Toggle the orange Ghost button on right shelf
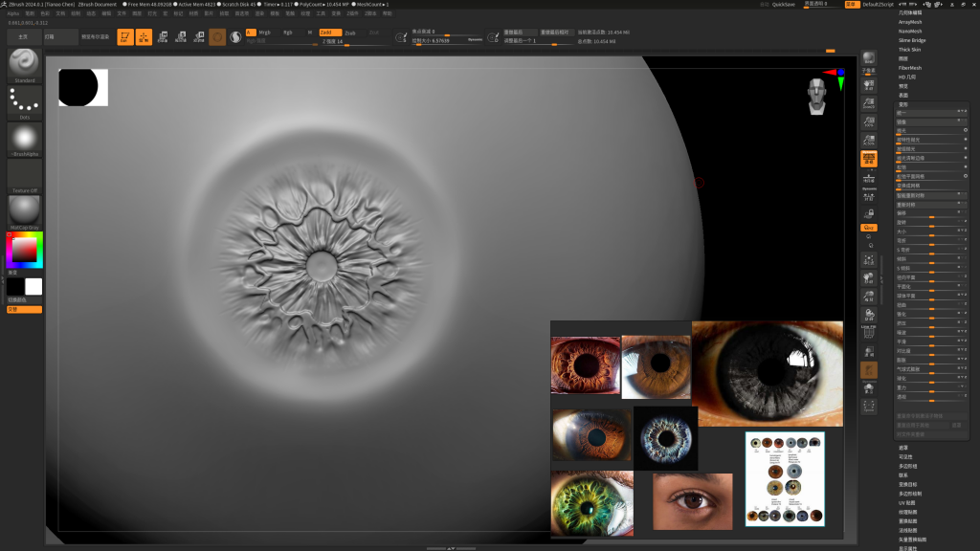Image resolution: width=980 pixels, height=551 pixels. click(869, 370)
